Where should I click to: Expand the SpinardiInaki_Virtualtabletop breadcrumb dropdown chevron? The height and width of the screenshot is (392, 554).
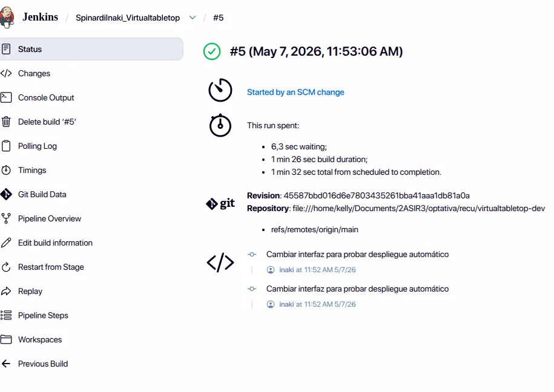[x=193, y=18]
